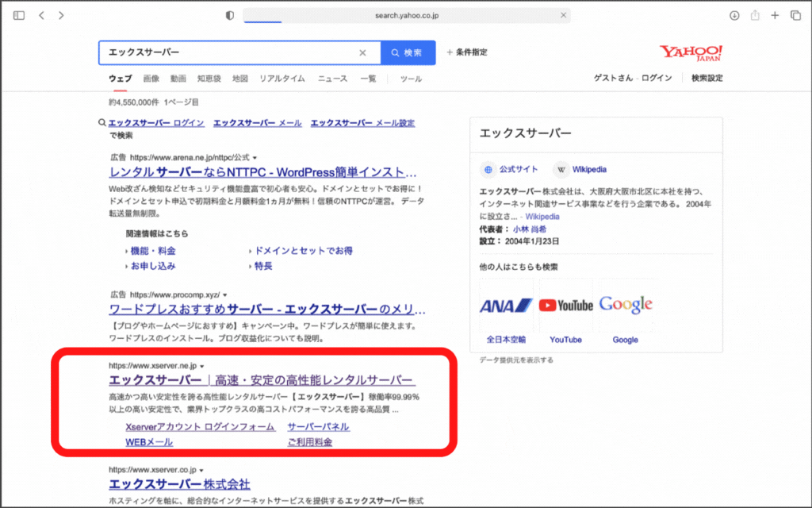Open エックスサーバー 高速・安定 result title
The height and width of the screenshot is (508, 812).
262,380
